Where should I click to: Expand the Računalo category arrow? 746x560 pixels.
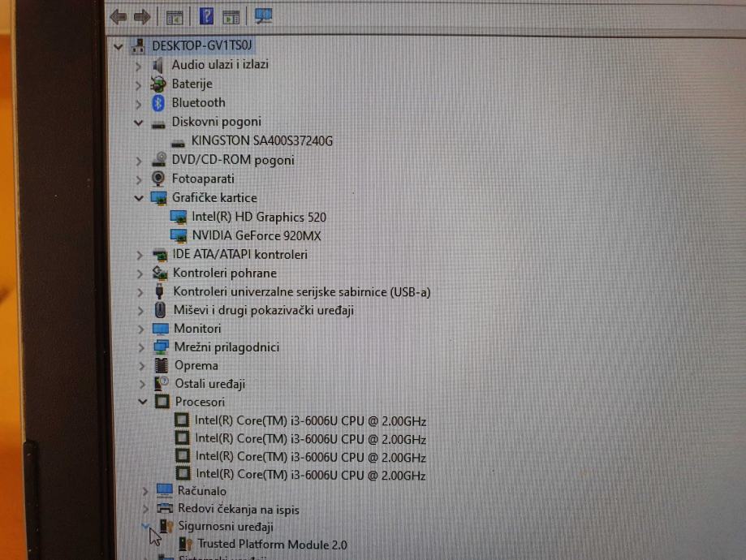click(x=145, y=492)
